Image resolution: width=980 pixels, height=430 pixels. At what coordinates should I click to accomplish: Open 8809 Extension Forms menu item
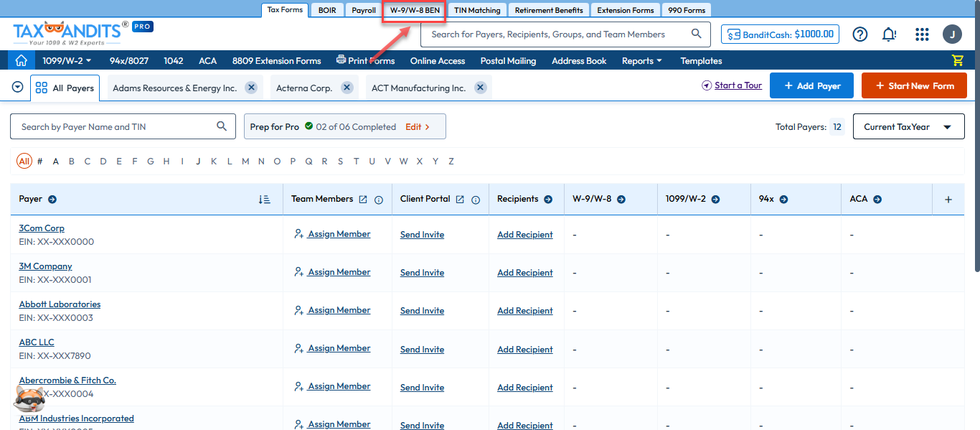click(x=276, y=60)
